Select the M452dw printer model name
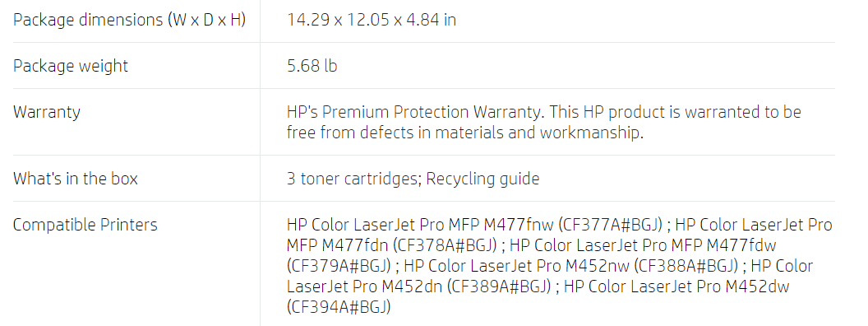 point(757,286)
